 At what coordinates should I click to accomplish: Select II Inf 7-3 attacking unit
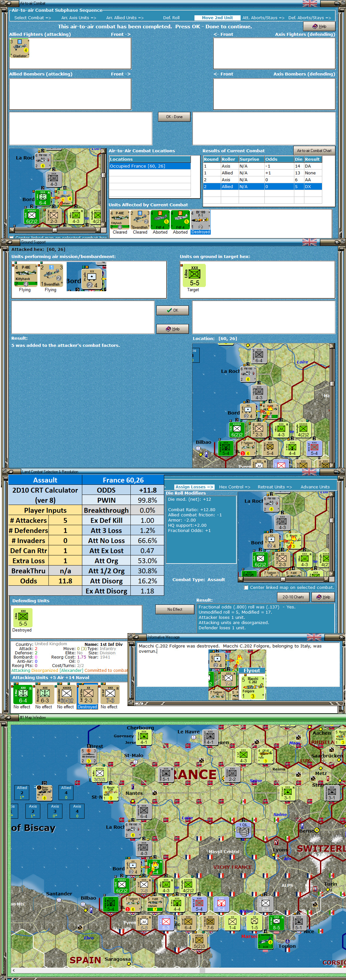pos(110,694)
